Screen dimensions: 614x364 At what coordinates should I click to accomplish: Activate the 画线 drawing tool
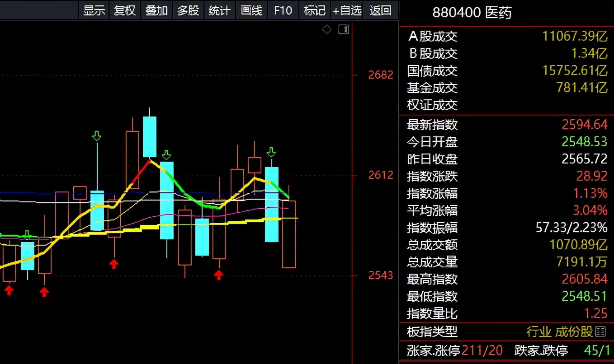(x=251, y=10)
